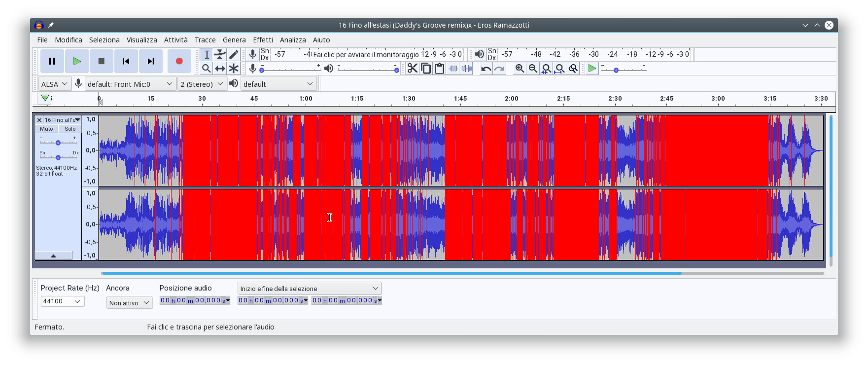Image resolution: width=868 pixels, height=365 pixels.
Task: Fit selection to window width
Action: tap(546, 68)
